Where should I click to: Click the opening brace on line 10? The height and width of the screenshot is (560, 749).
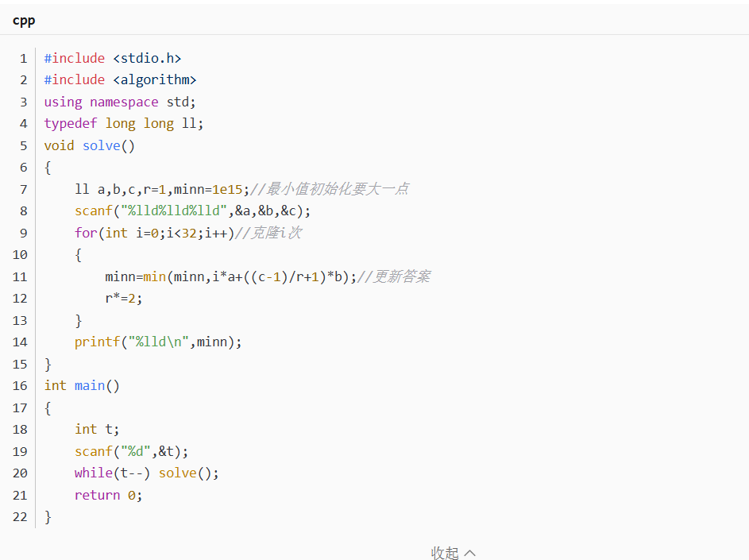pos(79,255)
